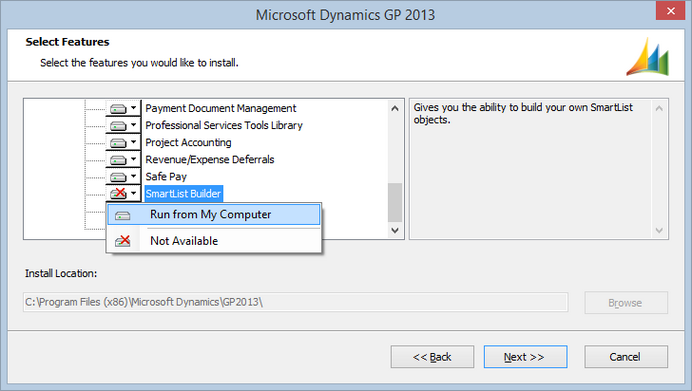Choose Run from My Computer option
The image size is (692, 391).
(x=214, y=214)
